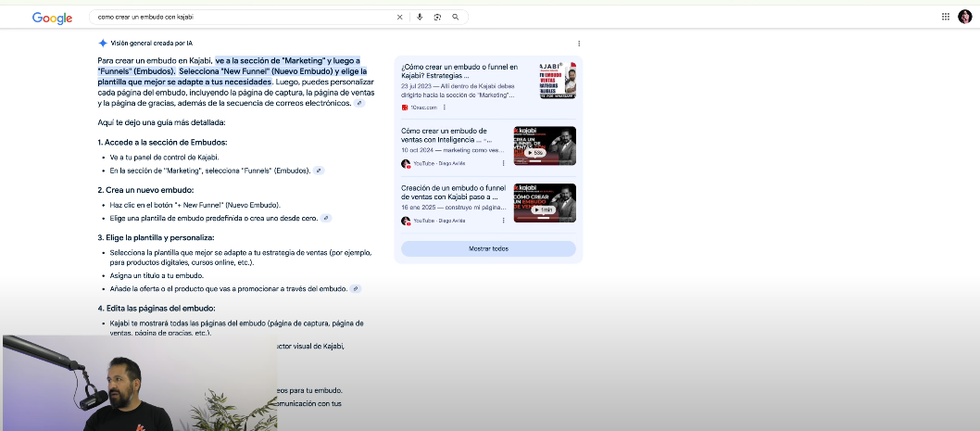Start voice search with the microphone icon
980x431 pixels.
[420, 17]
